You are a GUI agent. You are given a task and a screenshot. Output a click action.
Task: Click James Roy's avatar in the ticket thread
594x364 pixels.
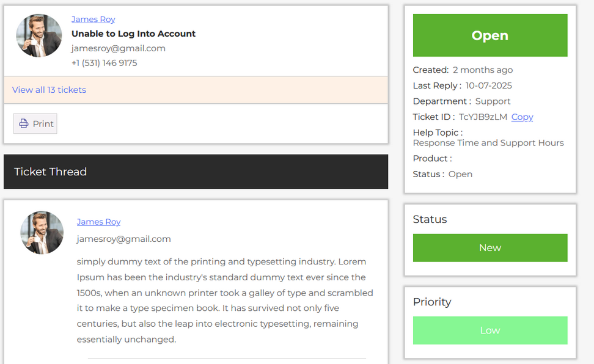pyautogui.click(x=42, y=233)
